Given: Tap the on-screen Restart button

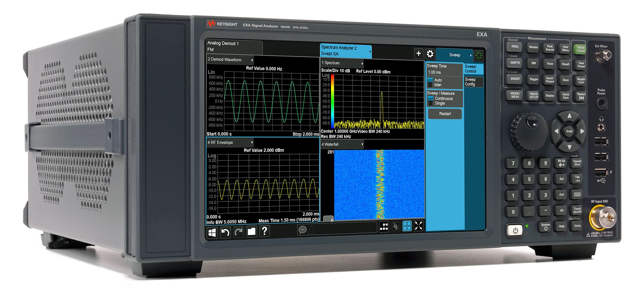Looking at the screenshot, I should tap(445, 114).
